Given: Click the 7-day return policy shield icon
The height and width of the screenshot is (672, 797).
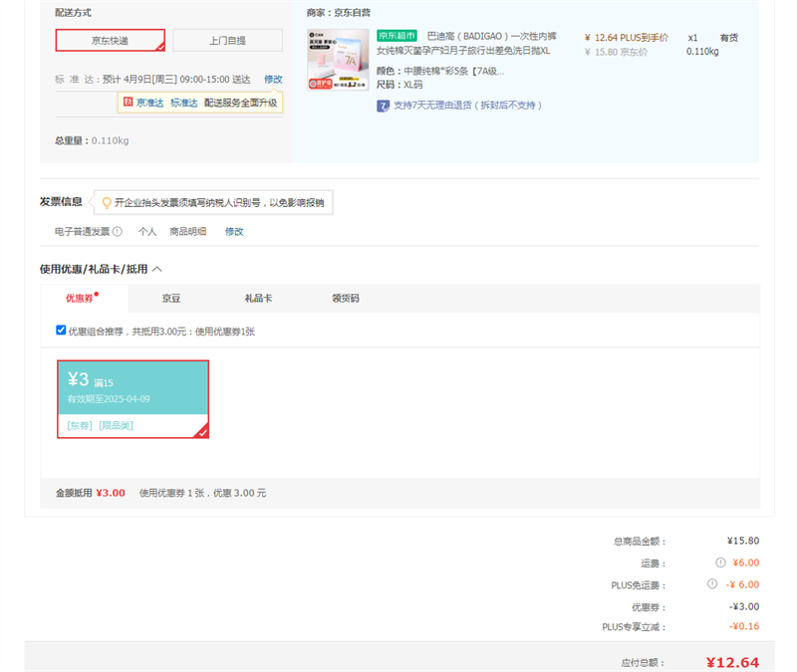Looking at the screenshot, I should [383, 106].
